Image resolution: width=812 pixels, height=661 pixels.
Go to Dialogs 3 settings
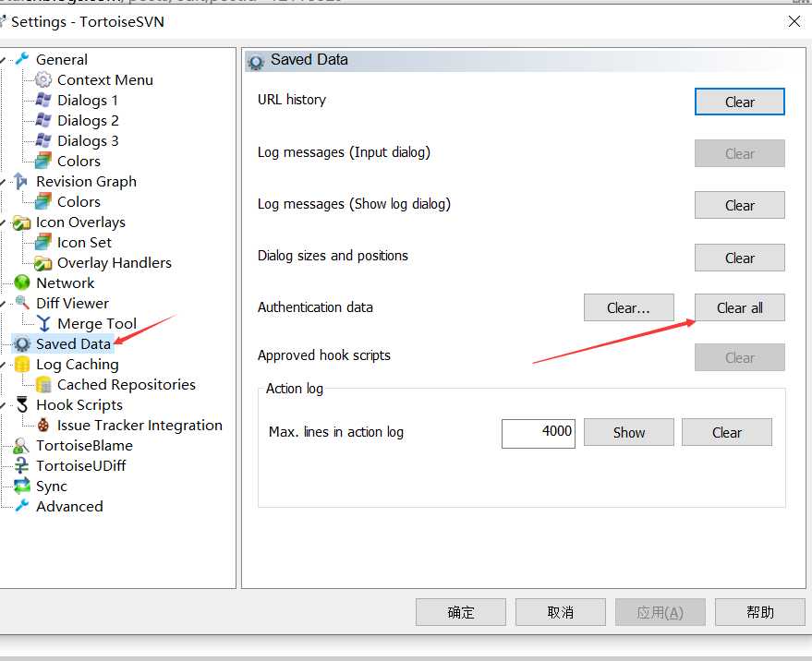tap(88, 140)
